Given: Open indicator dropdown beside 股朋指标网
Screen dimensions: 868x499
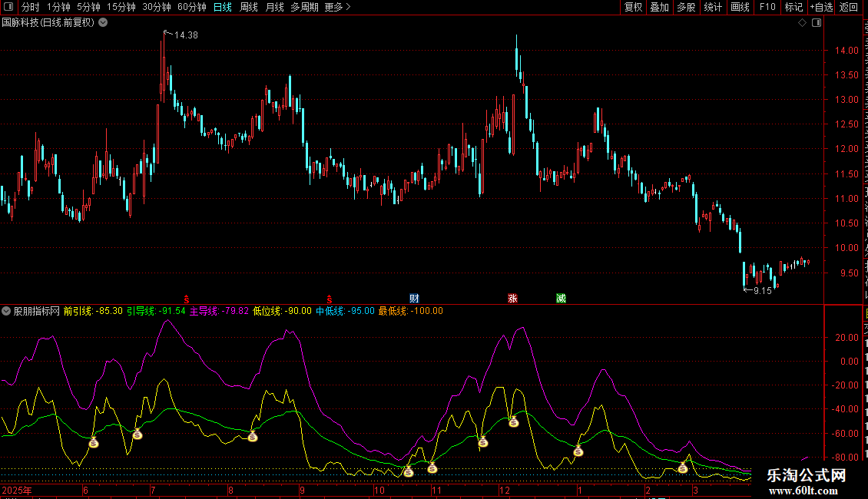Looking at the screenshot, I should [6, 311].
